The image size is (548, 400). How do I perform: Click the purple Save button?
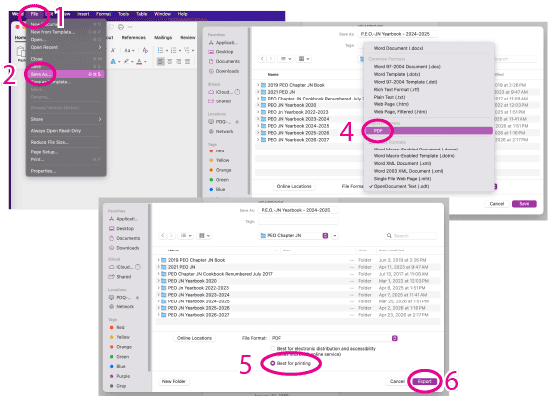(x=524, y=204)
